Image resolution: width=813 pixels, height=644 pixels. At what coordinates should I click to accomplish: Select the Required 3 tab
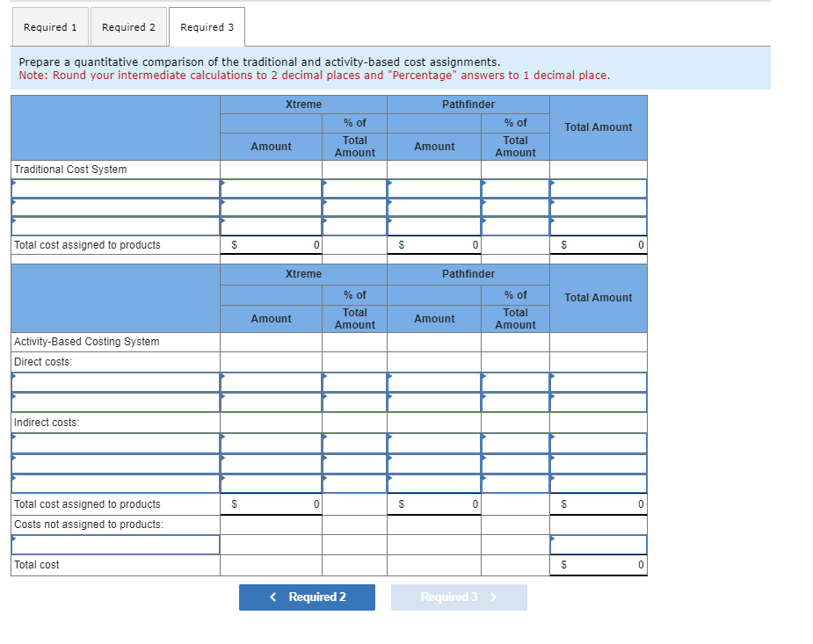pyautogui.click(x=207, y=27)
